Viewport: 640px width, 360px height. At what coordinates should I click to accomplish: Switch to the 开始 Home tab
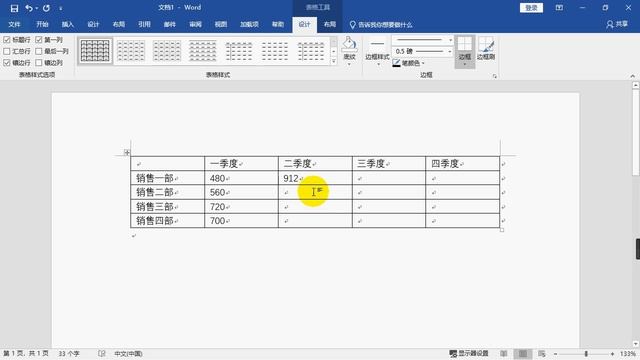[x=42, y=24]
